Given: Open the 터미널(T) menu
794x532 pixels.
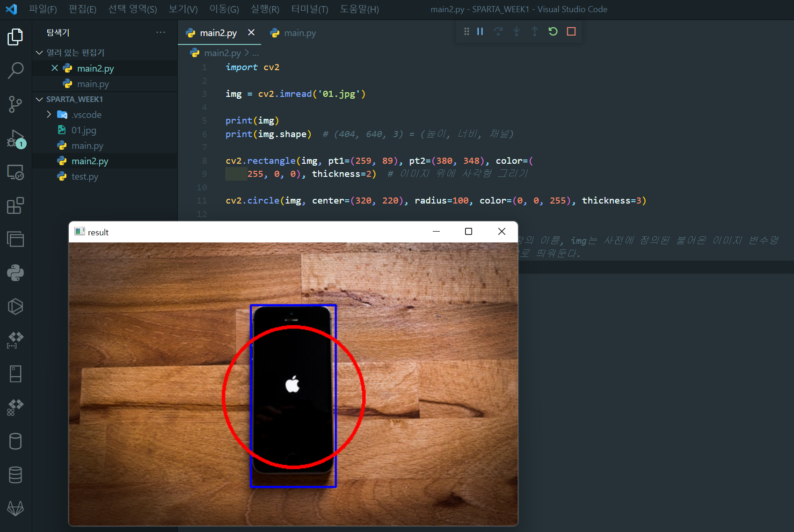Looking at the screenshot, I should point(309,9).
